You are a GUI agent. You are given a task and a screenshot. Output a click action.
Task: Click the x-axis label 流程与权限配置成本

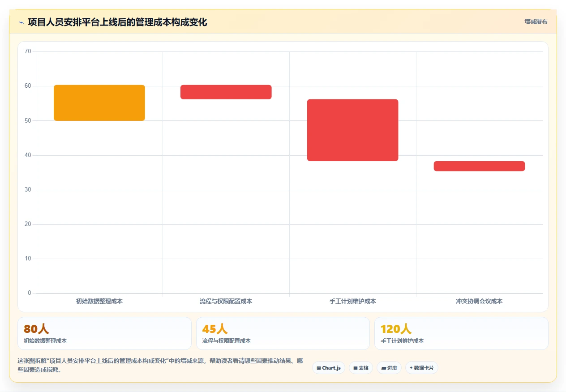tap(226, 302)
